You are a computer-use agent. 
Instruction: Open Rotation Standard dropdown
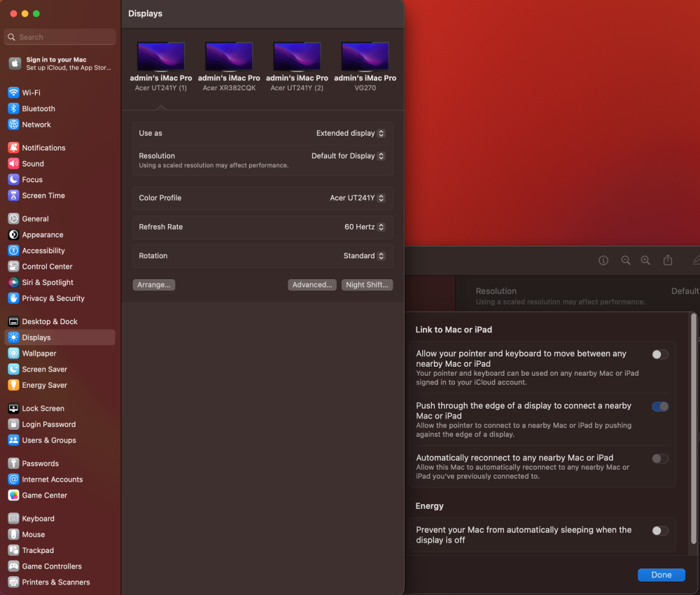coord(364,255)
